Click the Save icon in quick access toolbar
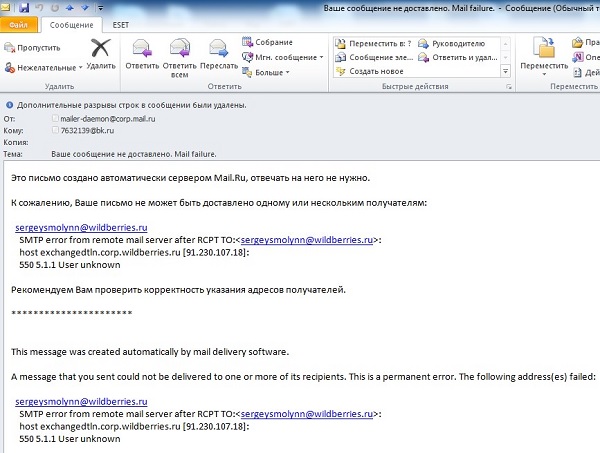This screenshot has height=453, width=600. [x=24, y=7]
